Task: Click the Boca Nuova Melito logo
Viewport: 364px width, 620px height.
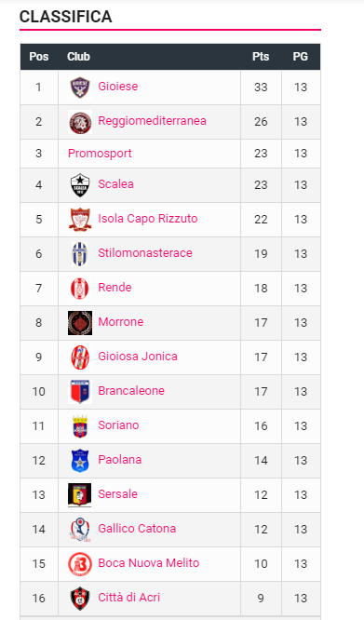Action: click(80, 564)
